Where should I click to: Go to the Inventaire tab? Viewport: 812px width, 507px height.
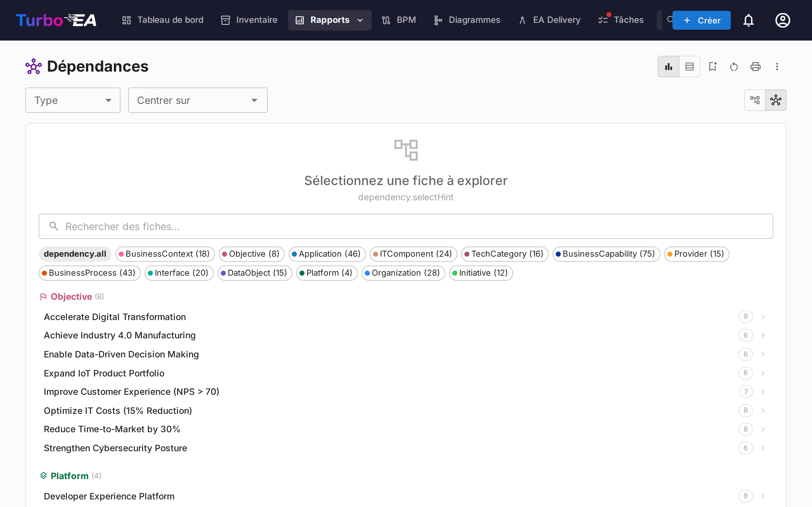pyautogui.click(x=249, y=20)
